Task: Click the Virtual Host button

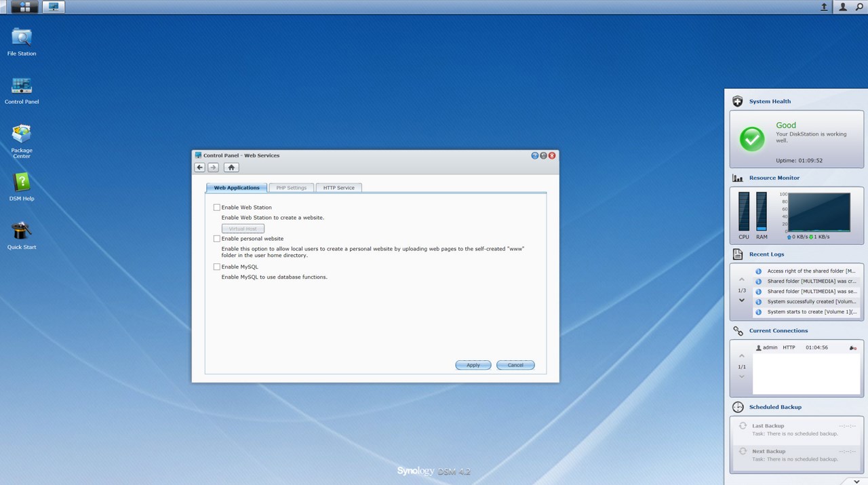Action: [x=243, y=229]
